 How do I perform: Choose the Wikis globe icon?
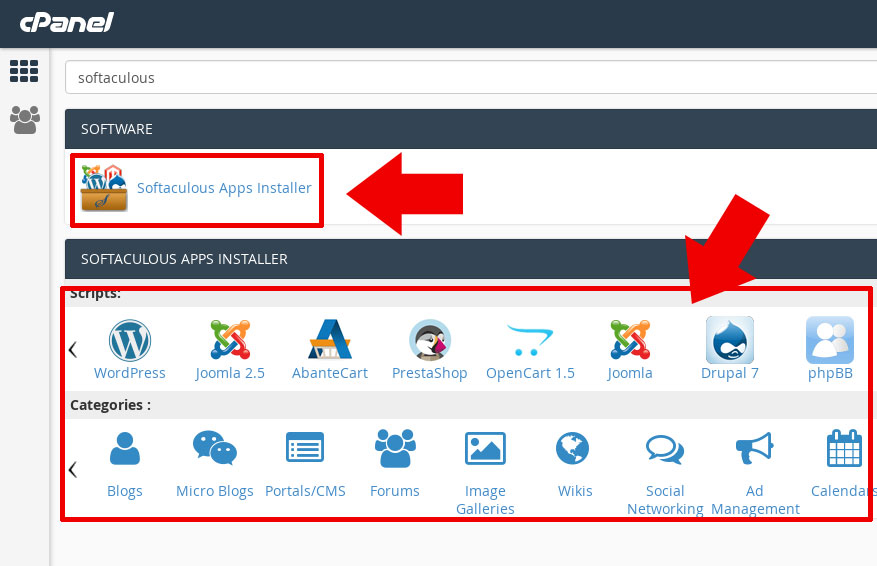click(x=573, y=448)
